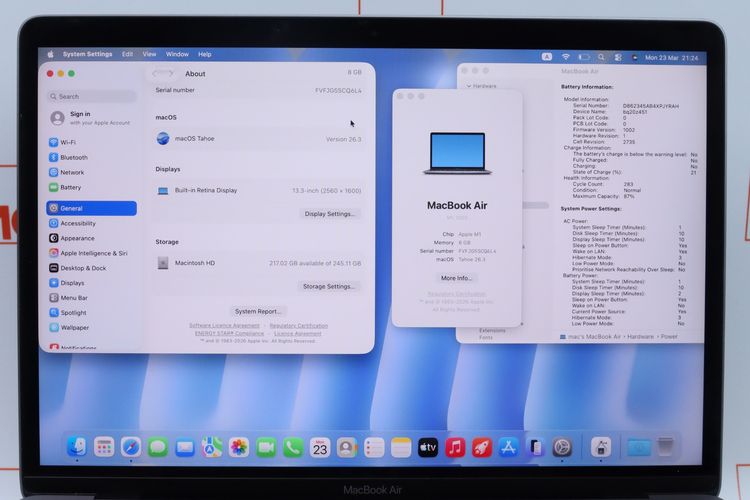Go back using the About back chevron
750x500 pixels.
coord(155,74)
